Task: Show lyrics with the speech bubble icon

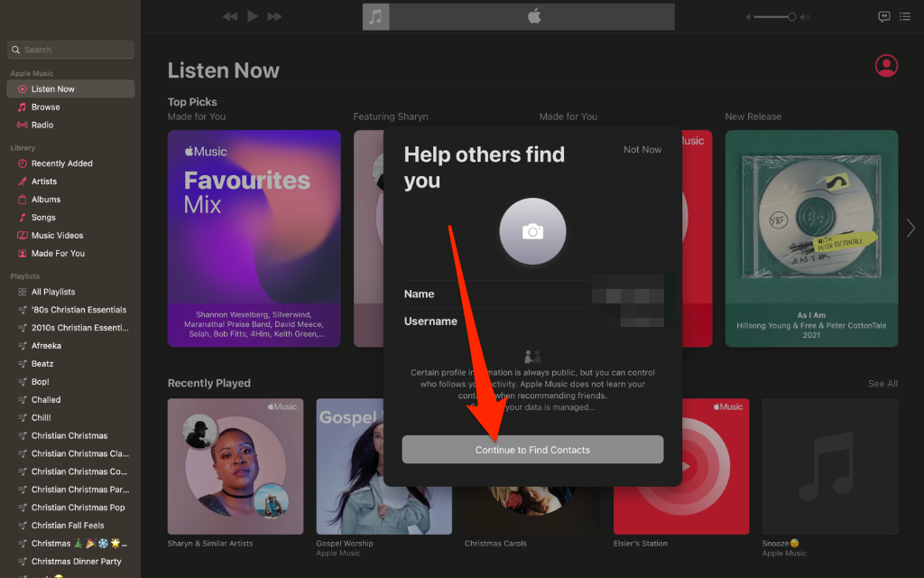Action: tap(884, 16)
